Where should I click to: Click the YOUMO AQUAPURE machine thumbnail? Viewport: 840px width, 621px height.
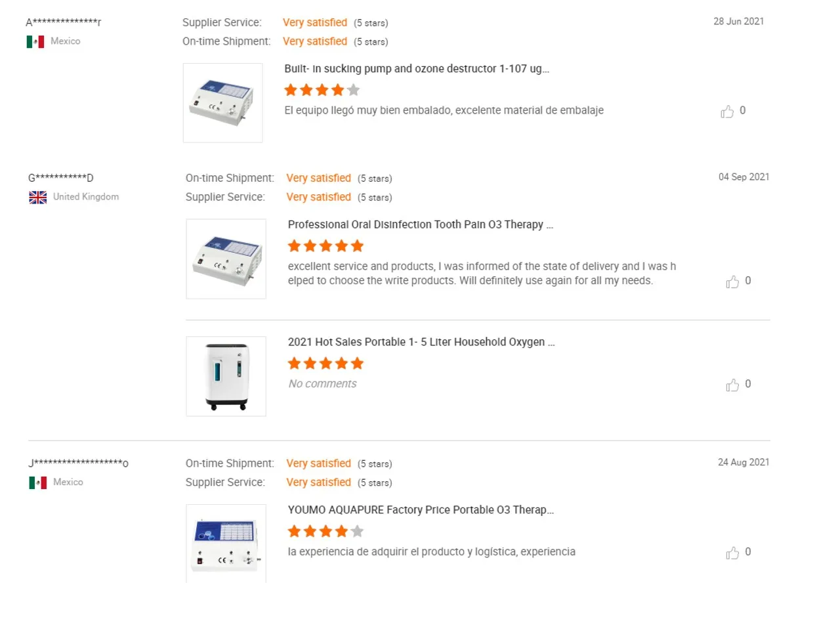point(226,542)
